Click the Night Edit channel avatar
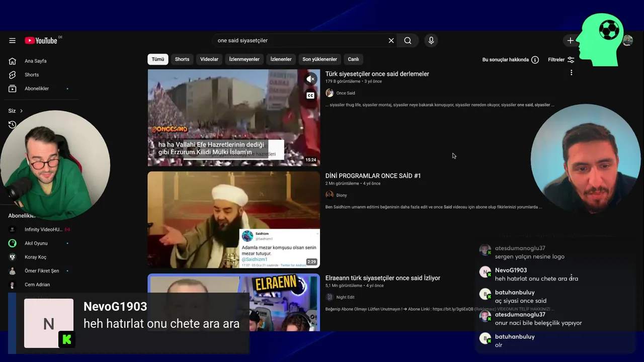The image size is (644, 362). click(x=330, y=297)
